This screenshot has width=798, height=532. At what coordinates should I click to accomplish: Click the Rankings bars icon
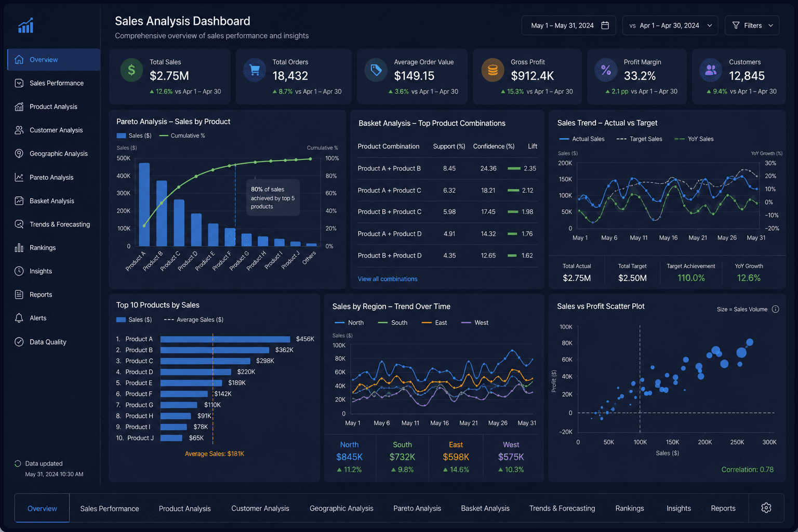(19, 248)
